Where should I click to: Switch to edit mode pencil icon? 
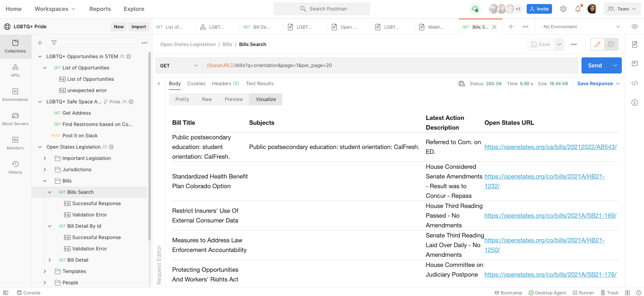(x=598, y=44)
